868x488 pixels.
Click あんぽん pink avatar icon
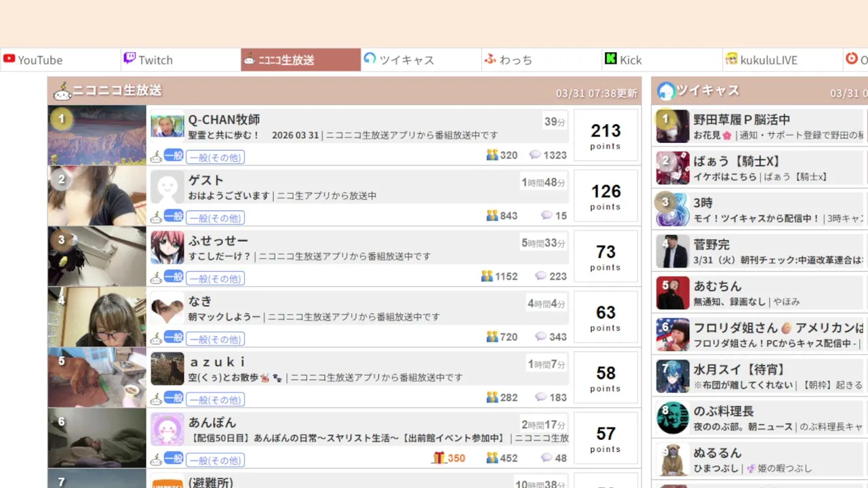[167, 429]
